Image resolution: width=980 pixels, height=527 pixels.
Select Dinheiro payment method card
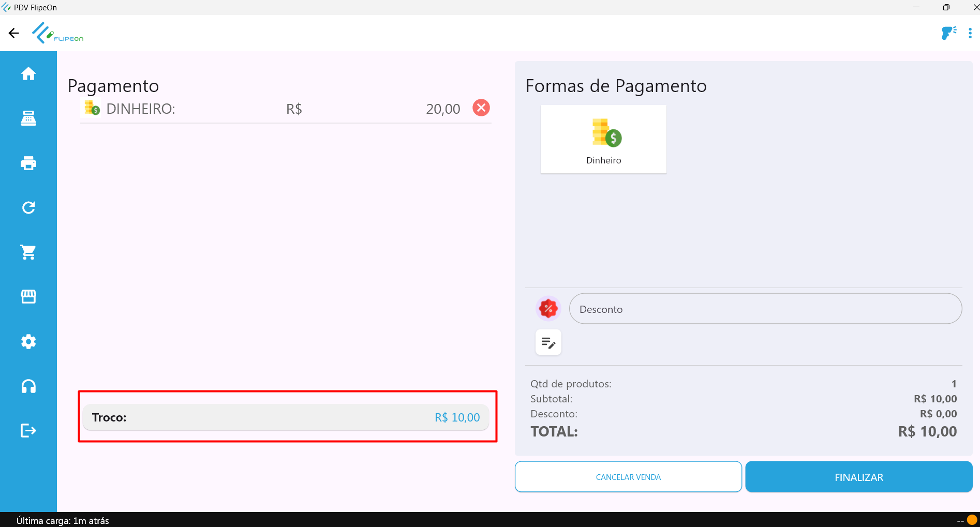coord(603,139)
